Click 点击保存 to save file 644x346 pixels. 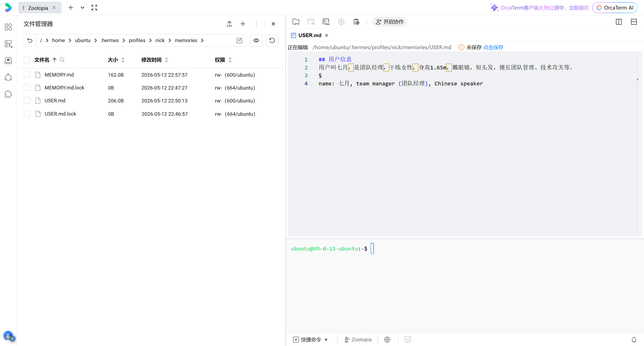(x=493, y=47)
